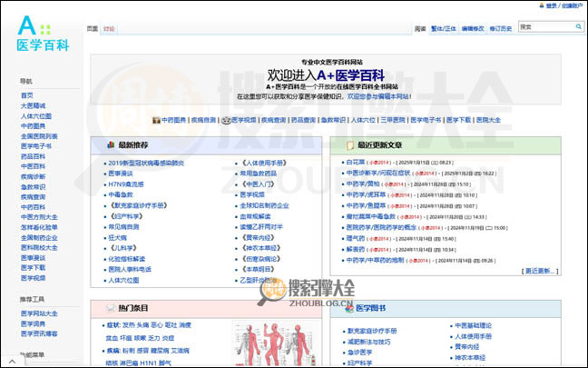Open 怎样看化验单 in the sidebar

point(39,227)
